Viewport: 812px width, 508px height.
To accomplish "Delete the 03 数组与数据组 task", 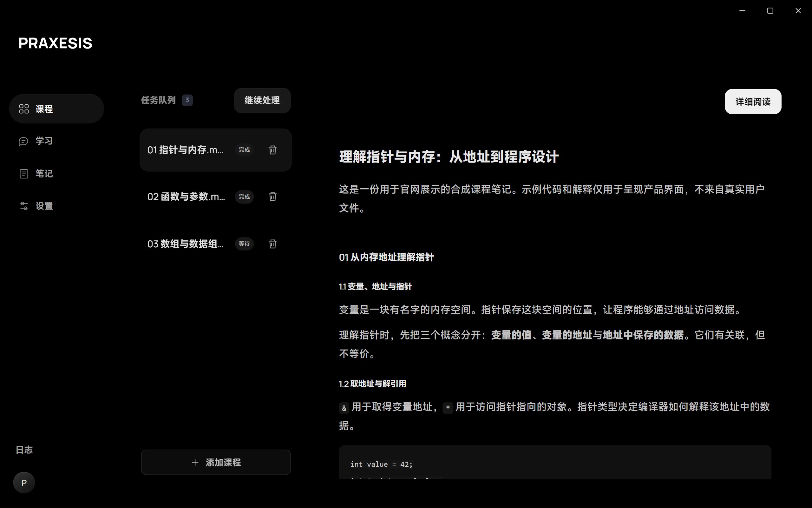I will pyautogui.click(x=272, y=244).
